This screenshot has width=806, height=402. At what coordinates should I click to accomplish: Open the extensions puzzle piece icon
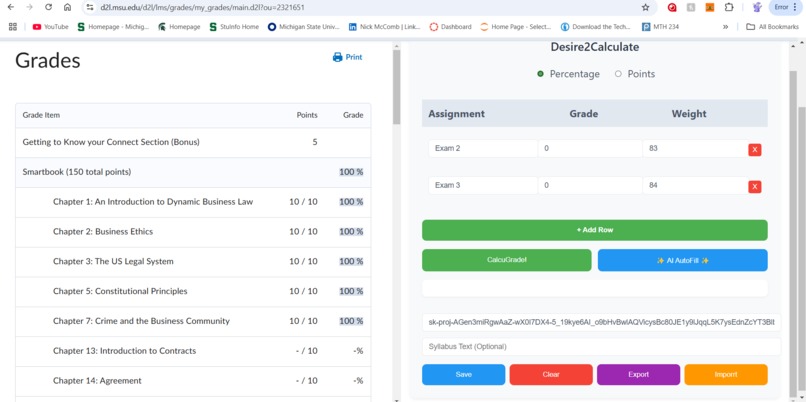coord(729,7)
